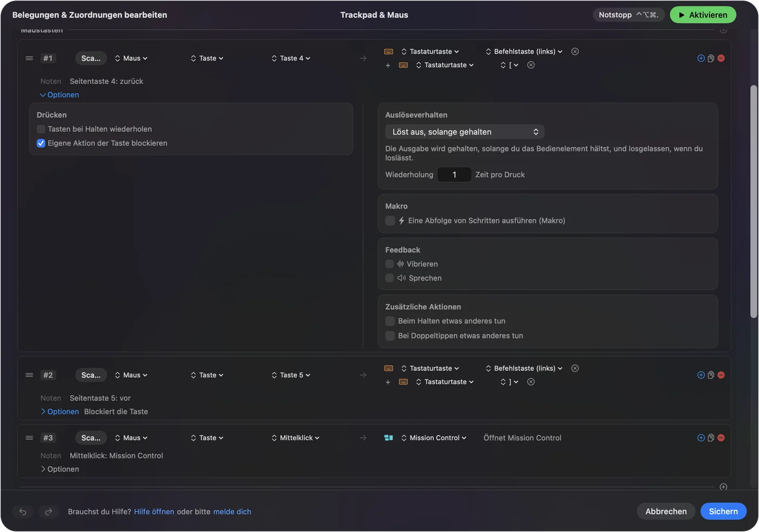
Task: Open the Maus device dropdown in mapping #2
Action: click(131, 375)
